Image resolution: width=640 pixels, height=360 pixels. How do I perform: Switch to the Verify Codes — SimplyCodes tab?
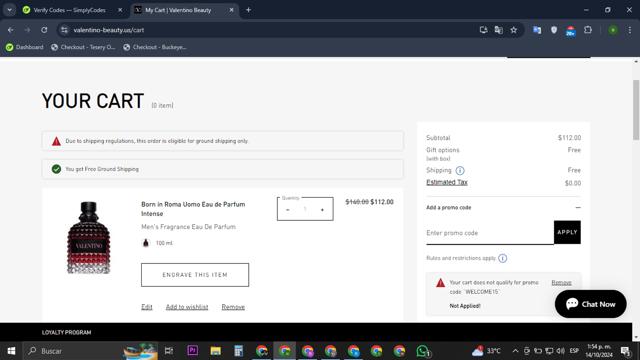tap(69, 10)
